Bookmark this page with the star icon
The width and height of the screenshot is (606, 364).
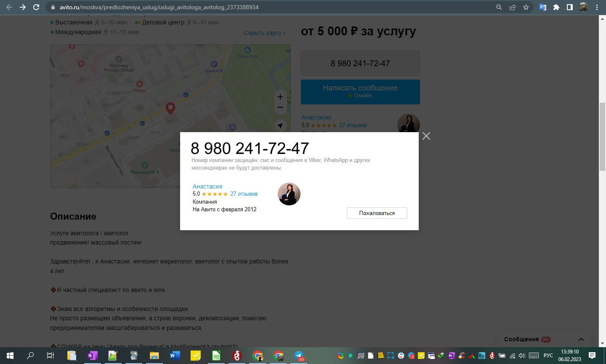click(526, 7)
